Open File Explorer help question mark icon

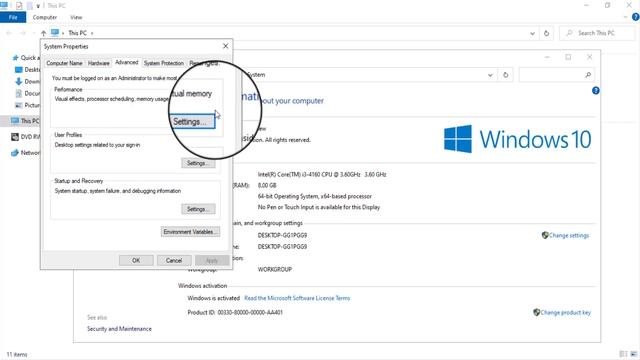point(636,17)
